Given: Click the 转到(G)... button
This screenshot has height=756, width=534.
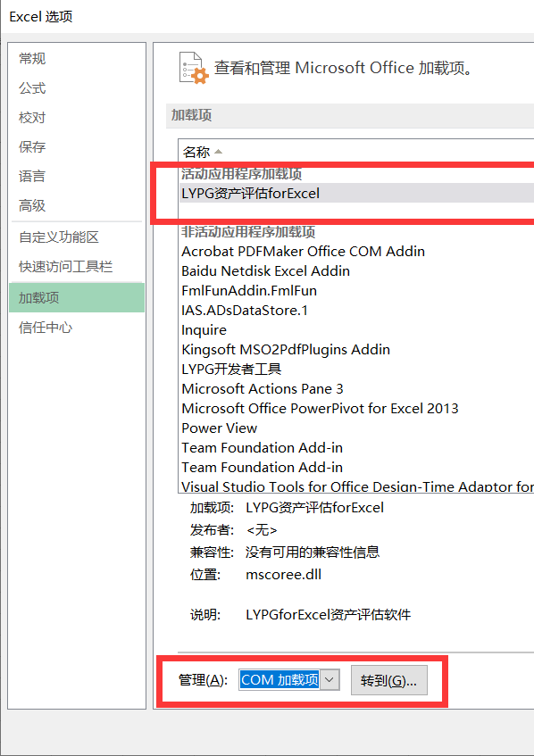Looking at the screenshot, I should (388, 680).
